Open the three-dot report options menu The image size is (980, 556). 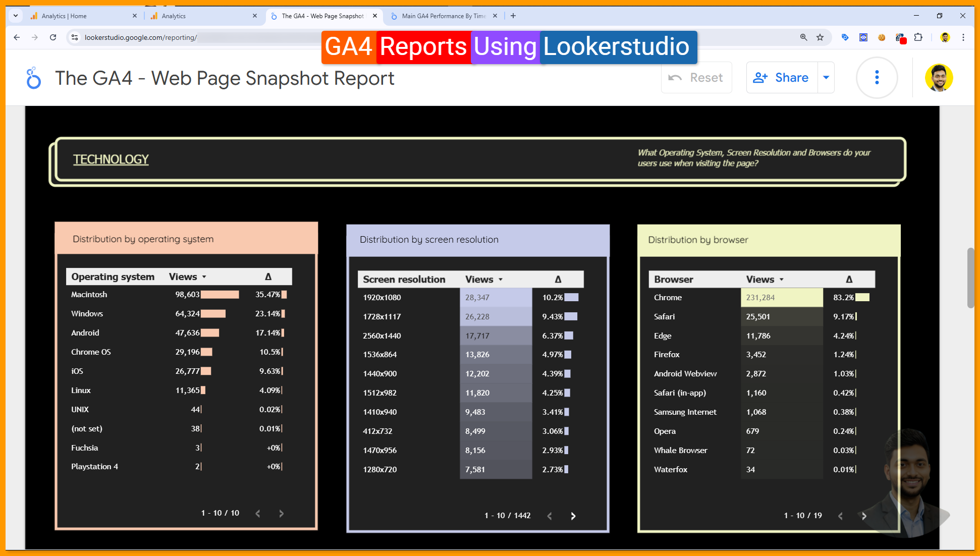877,78
